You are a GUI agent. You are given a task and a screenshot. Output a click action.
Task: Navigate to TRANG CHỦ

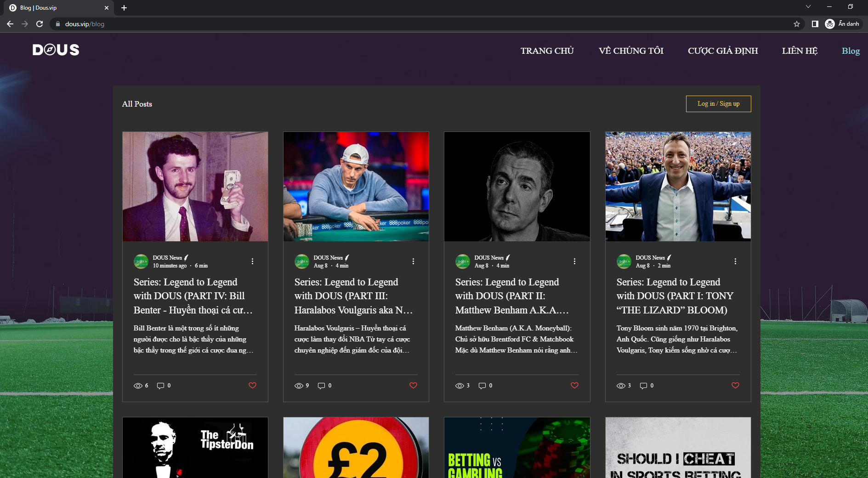[x=547, y=51]
